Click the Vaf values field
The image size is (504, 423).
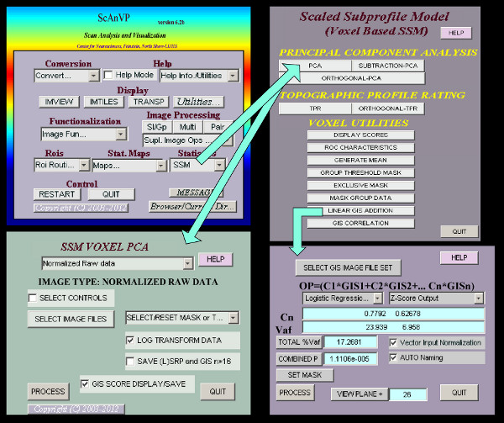click(x=393, y=327)
